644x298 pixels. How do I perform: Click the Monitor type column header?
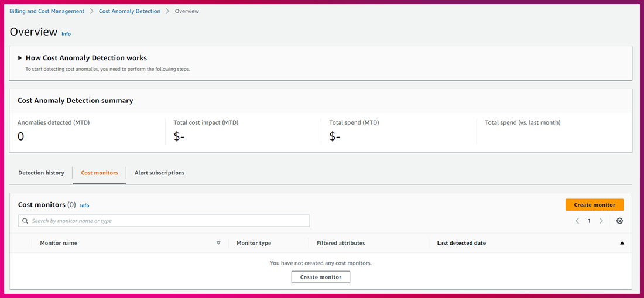[254, 243]
